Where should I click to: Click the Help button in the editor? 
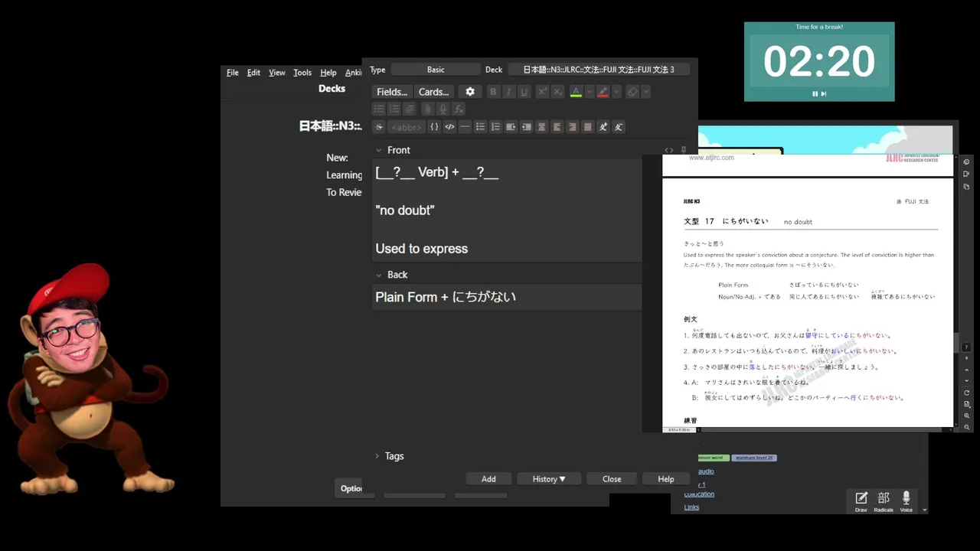(x=666, y=479)
